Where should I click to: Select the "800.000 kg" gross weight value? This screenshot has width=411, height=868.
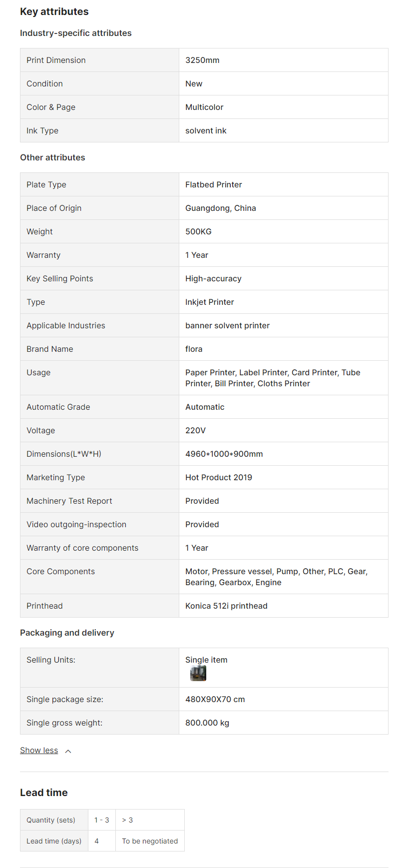point(207,723)
